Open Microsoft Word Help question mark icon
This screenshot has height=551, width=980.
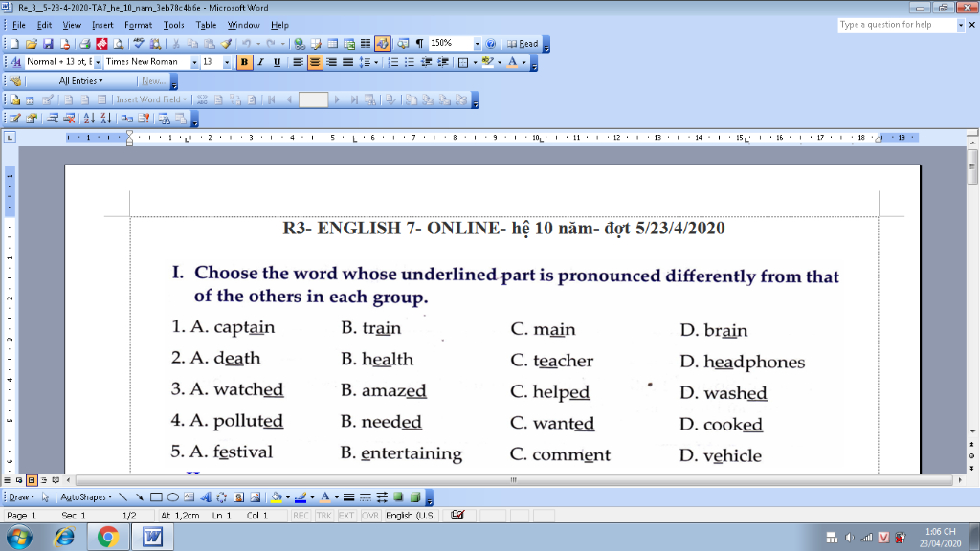491,44
